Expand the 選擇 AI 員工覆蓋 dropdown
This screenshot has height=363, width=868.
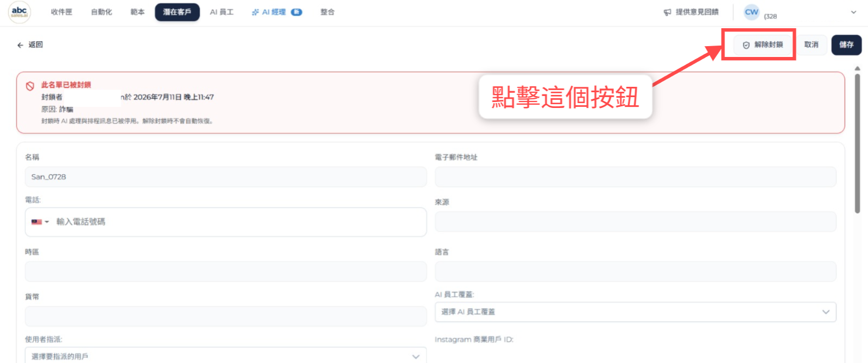point(636,312)
